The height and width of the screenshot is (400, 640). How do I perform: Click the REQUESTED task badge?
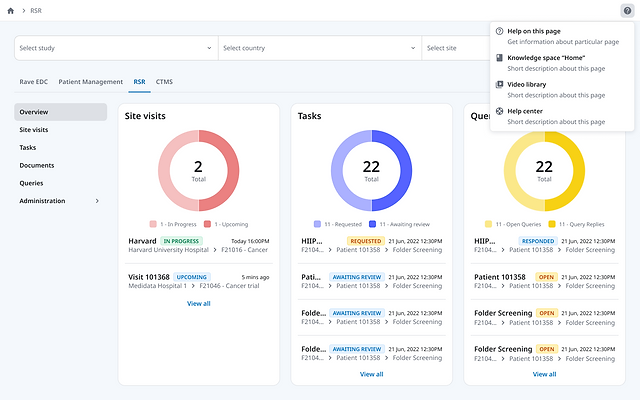(366, 241)
